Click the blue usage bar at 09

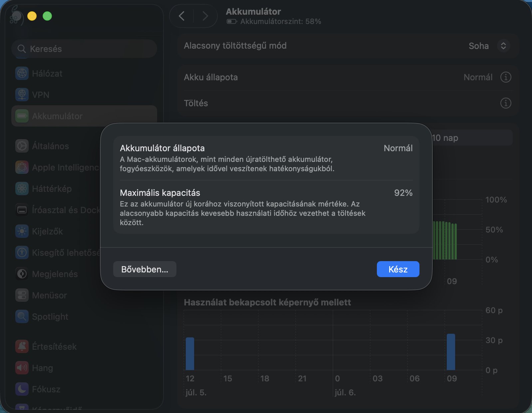(451, 352)
